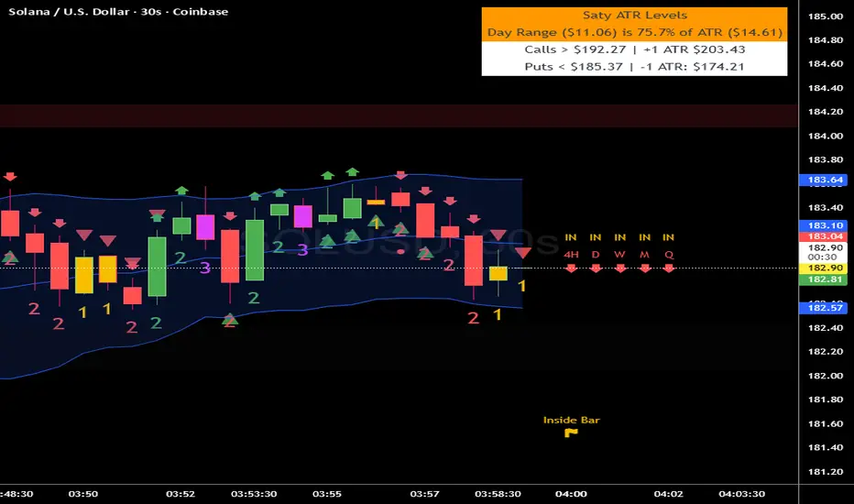The image size is (854, 504).
Task: Click the yellow 182.90 price label
Action: [x=823, y=268]
